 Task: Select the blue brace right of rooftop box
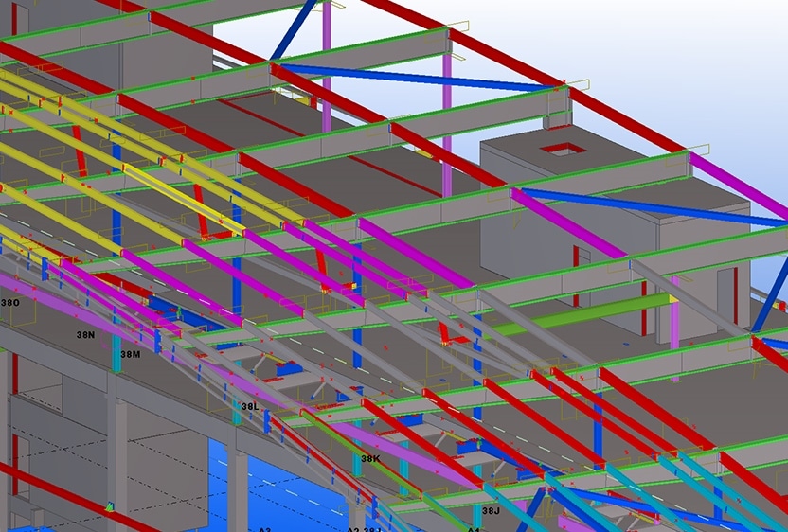coord(654,207)
